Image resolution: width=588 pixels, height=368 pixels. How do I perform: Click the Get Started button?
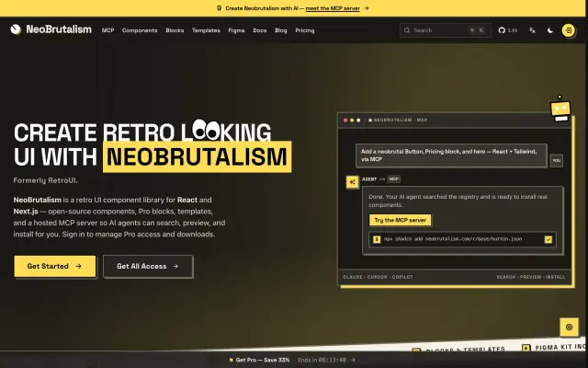point(55,266)
